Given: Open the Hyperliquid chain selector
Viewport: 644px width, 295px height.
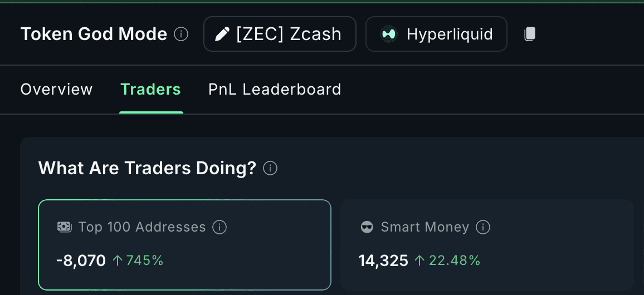Looking at the screenshot, I should [436, 35].
